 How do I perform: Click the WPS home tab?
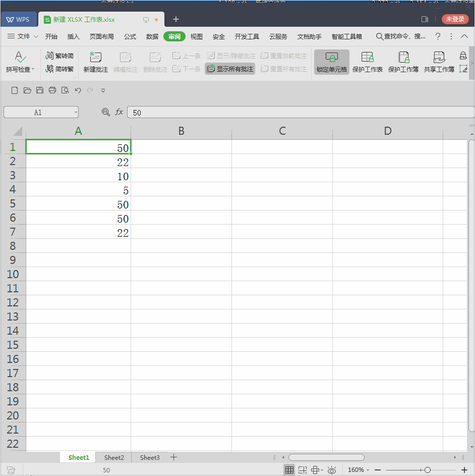point(18,19)
